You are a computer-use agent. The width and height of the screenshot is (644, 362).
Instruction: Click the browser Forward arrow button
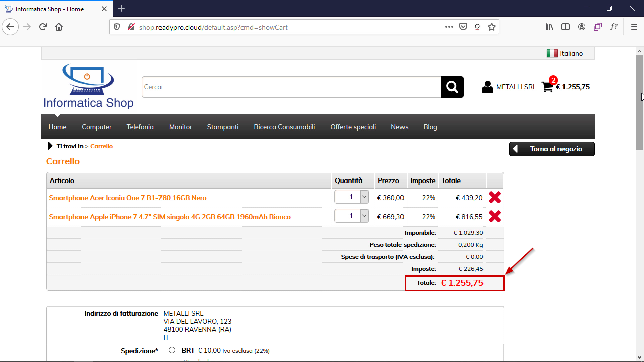pos(27,27)
